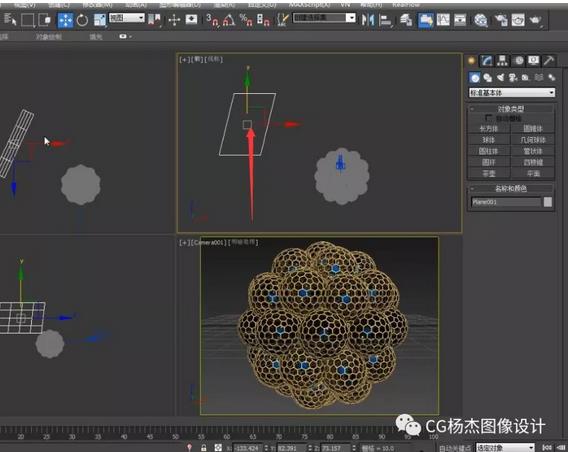Open the Material Editor

481,20
